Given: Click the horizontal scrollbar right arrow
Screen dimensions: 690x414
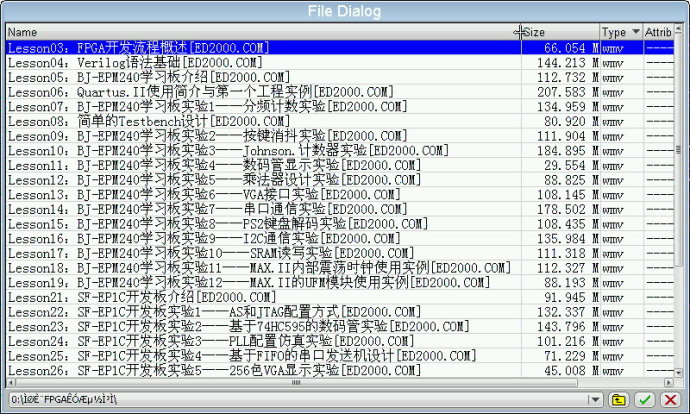Looking at the screenshot, I should [x=669, y=382].
